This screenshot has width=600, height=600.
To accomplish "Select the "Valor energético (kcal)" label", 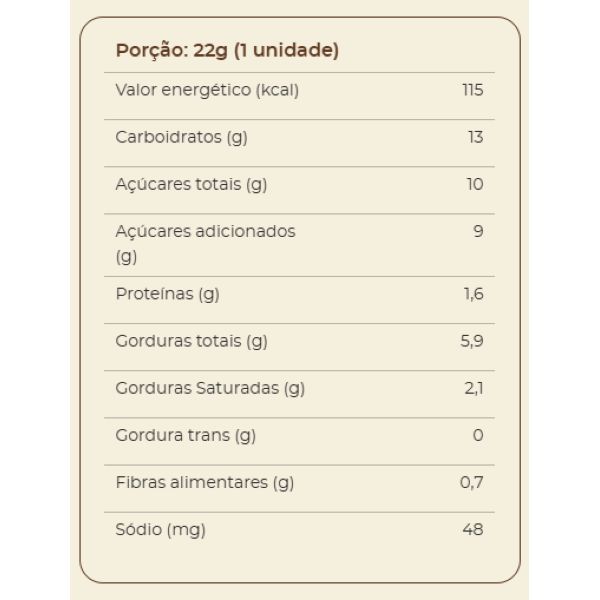I will [207, 90].
